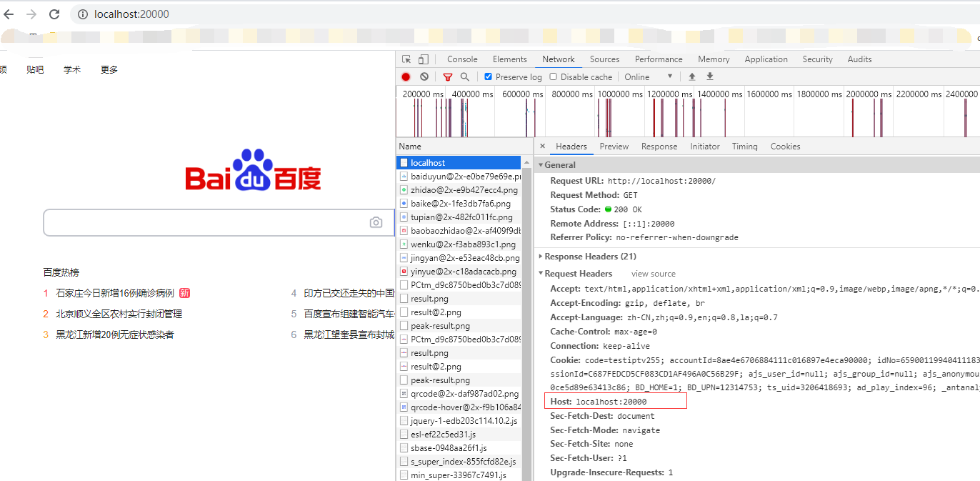
Task: Click the browser back arrow
Action: [9, 14]
